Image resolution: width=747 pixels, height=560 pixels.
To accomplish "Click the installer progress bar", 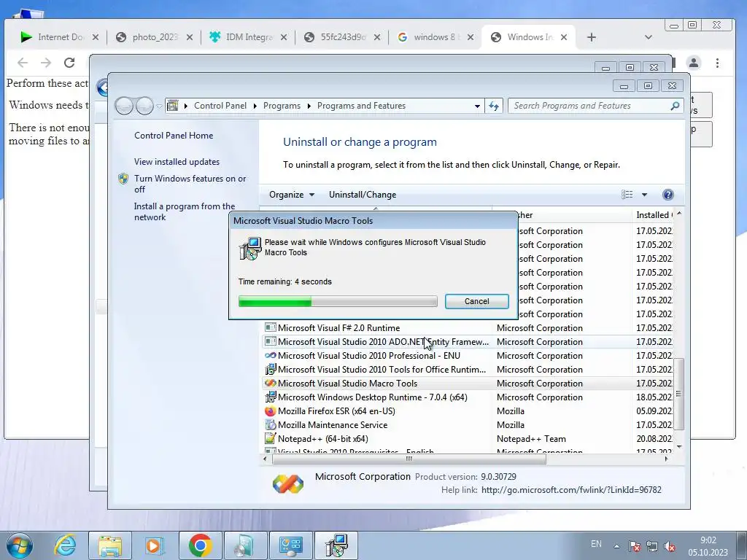I will pos(338,301).
